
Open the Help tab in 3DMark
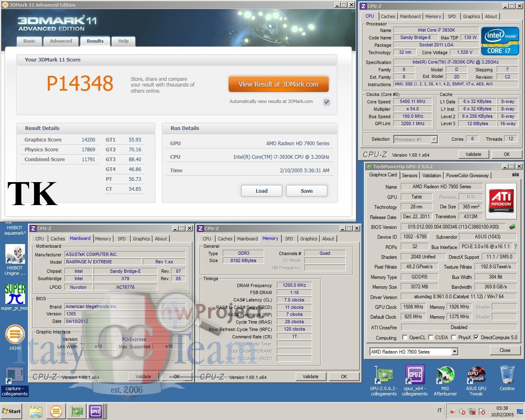[x=123, y=41]
